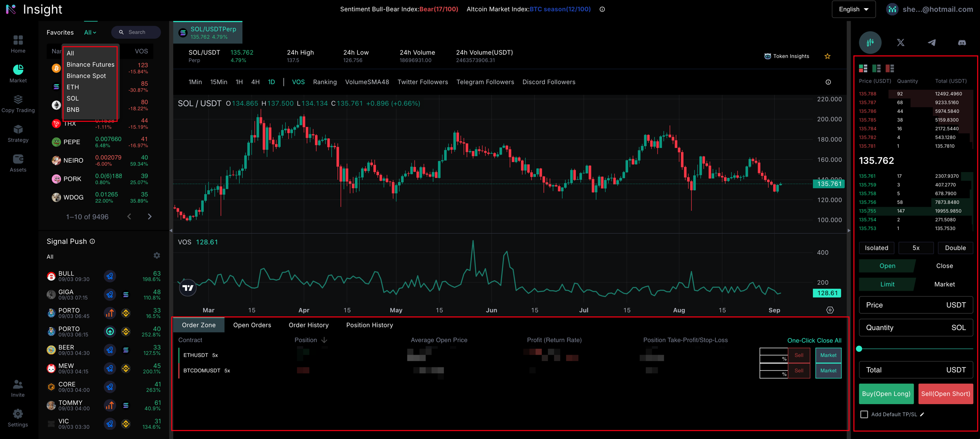Select Binance Futures from the filter list
The image size is (980, 439).
point(90,64)
